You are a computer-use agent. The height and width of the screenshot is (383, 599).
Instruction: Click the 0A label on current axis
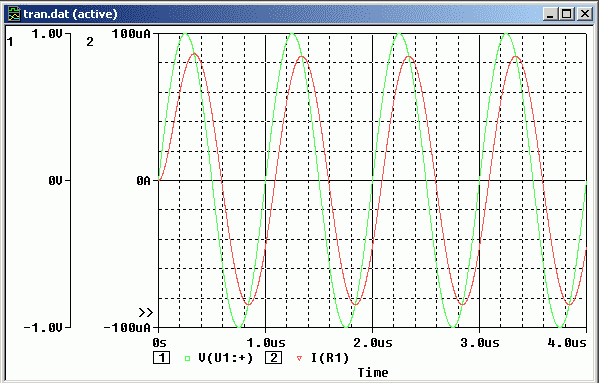143,181
